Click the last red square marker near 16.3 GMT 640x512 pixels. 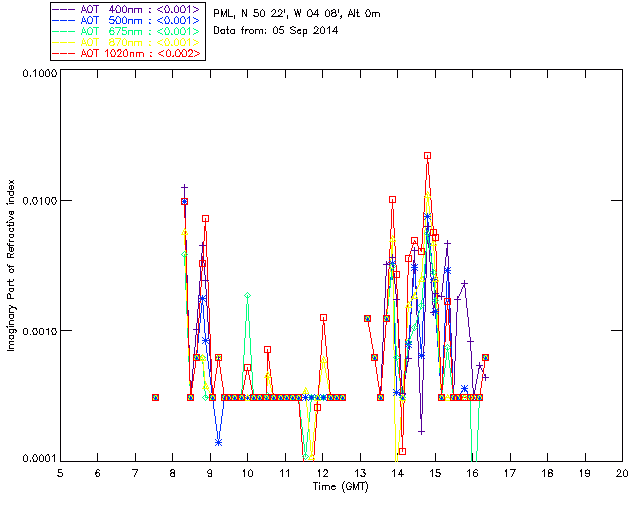[x=485, y=357]
